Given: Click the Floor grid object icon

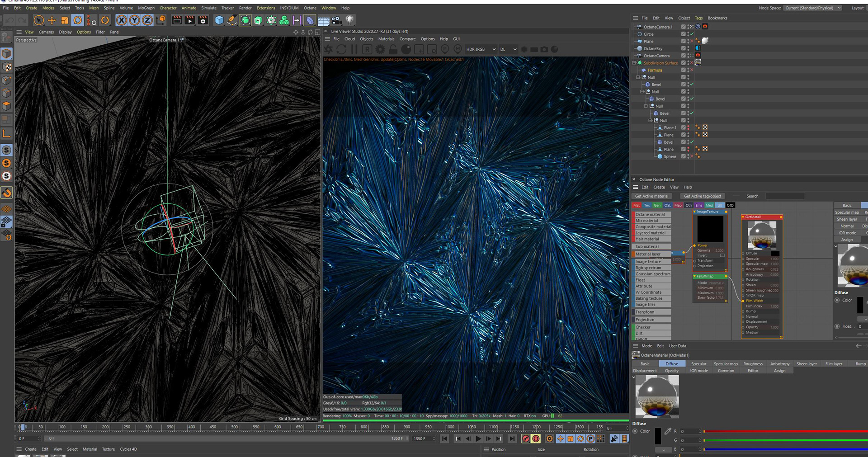Looking at the screenshot, I should [x=323, y=20].
